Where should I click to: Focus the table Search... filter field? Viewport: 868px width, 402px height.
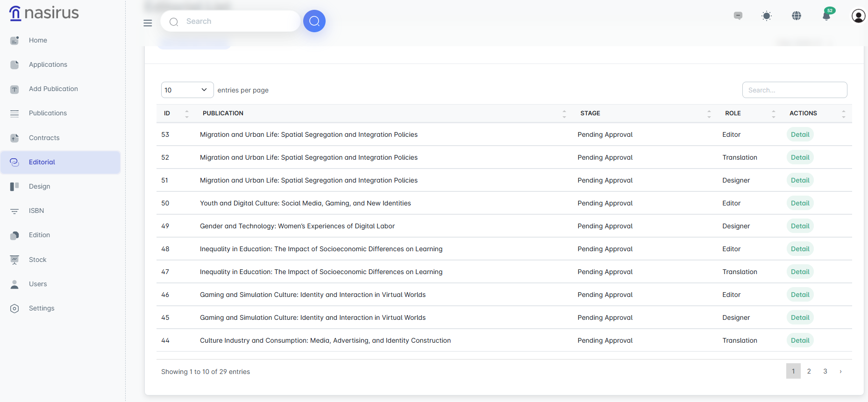tap(794, 90)
